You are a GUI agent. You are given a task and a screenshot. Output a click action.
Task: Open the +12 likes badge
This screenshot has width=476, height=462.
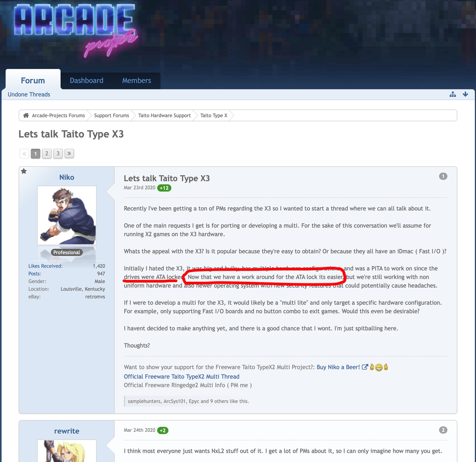pyautogui.click(x=164, y=188)
